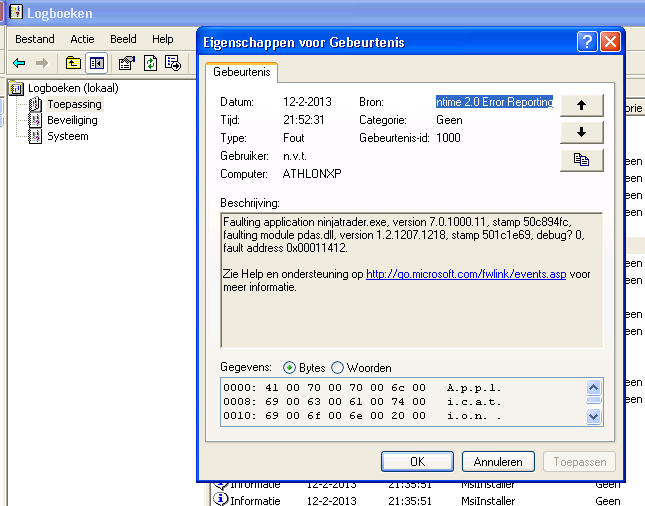645x506 pixels.
Task: Click the Gebeurtenis-id value 1000
Action: 448,138
